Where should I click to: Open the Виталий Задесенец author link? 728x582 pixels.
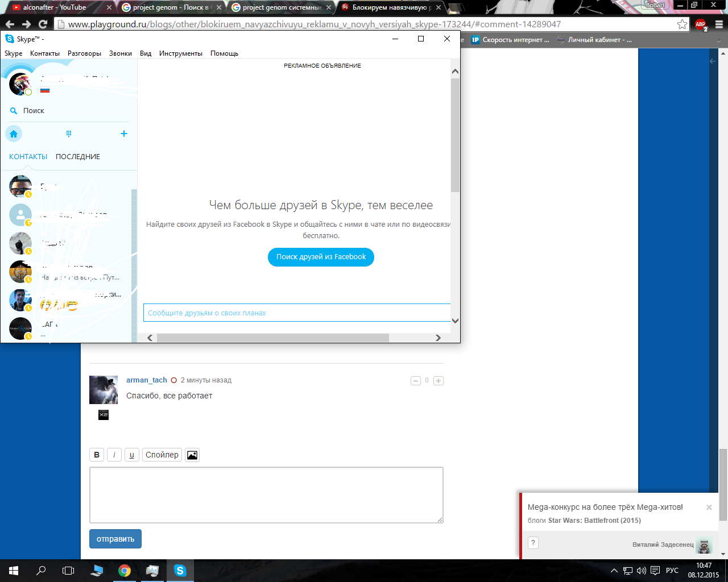[x=663, y=544]
